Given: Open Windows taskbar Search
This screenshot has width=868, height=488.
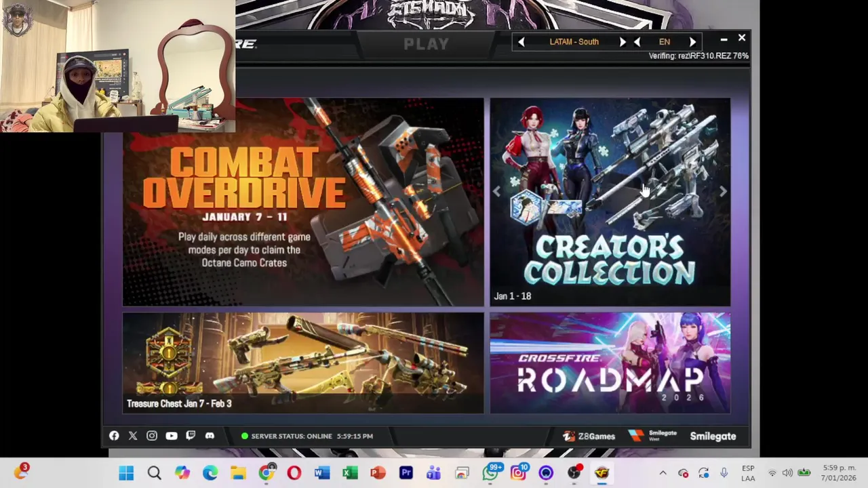Looking at the screenshot, I should point(154,473).
